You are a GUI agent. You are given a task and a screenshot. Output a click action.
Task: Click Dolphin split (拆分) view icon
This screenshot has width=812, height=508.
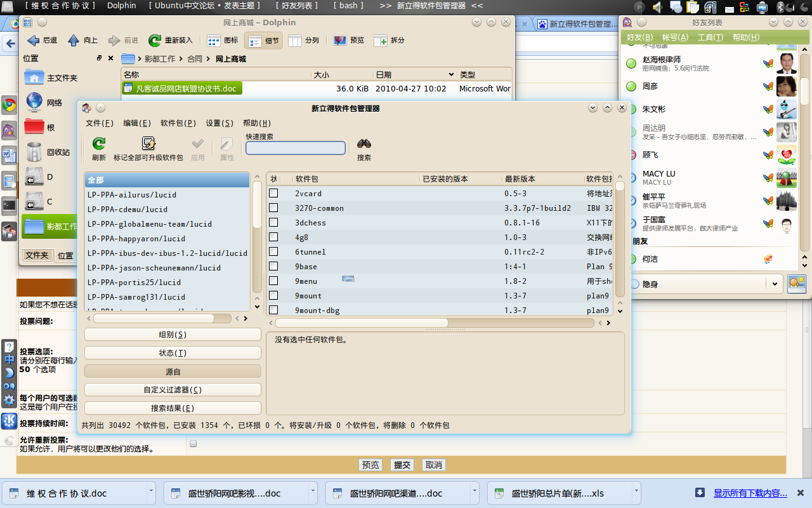(x=381, y=40)
